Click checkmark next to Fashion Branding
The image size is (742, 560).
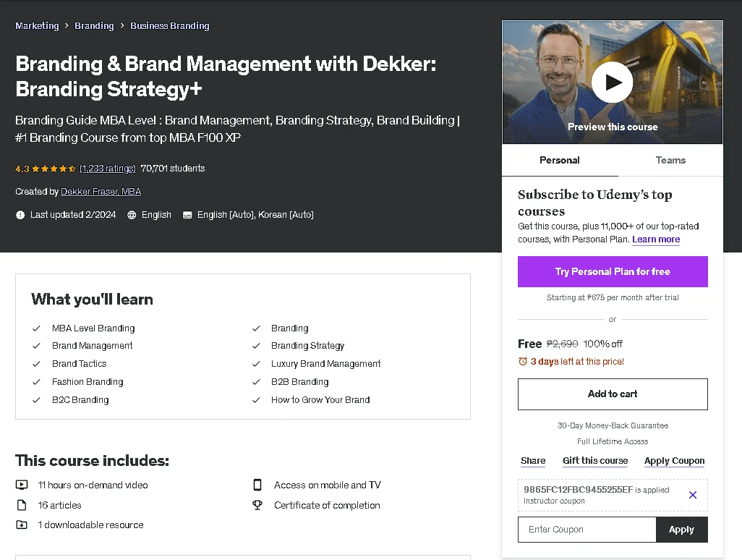(36, 381)
